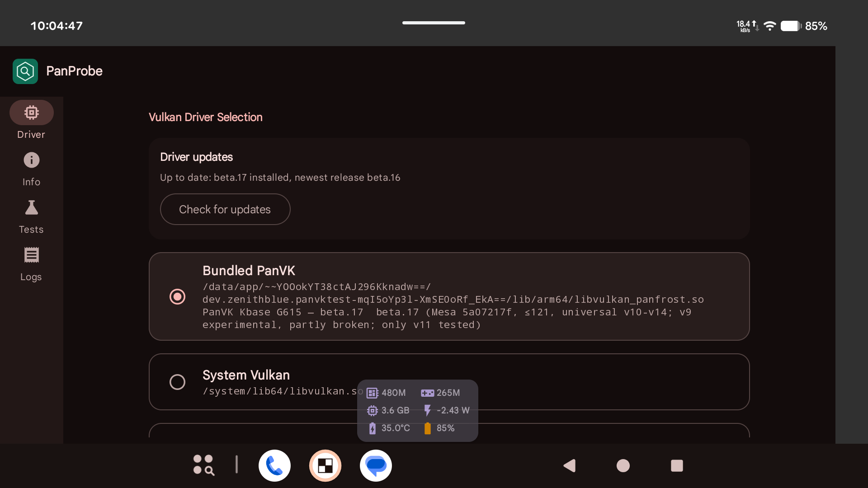Click the /system/lib64/libvulkan.so path
Screen dimensions: 868x488
click(x=283, y=391)
